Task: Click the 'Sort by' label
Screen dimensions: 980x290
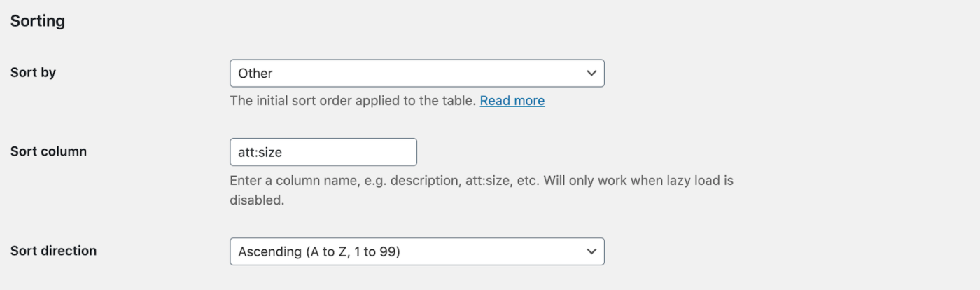Action: pos(33,72)
